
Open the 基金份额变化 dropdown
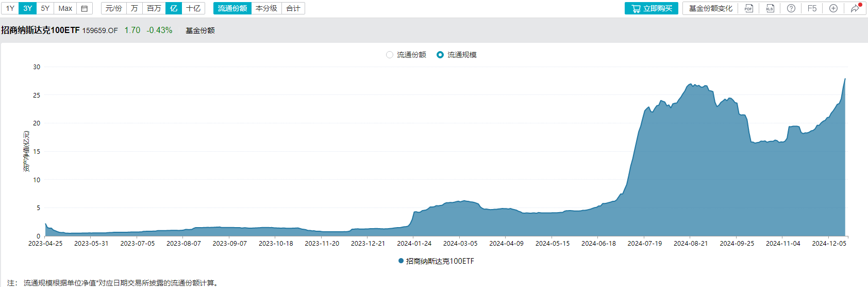(x=710, y=8)
